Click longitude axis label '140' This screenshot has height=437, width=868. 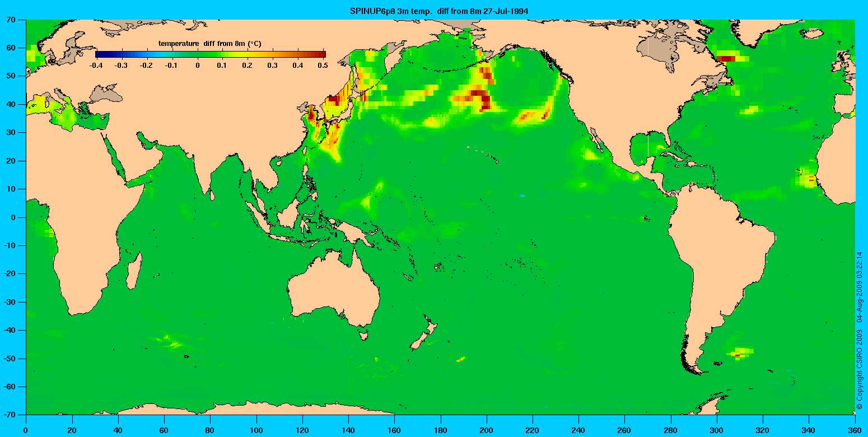click(348, 431)
